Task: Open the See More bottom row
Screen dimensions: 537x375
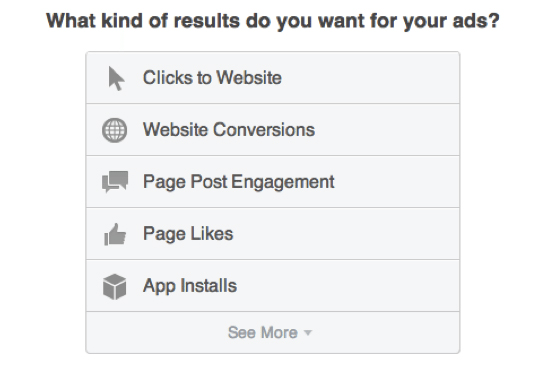Action: click(273, 333)
